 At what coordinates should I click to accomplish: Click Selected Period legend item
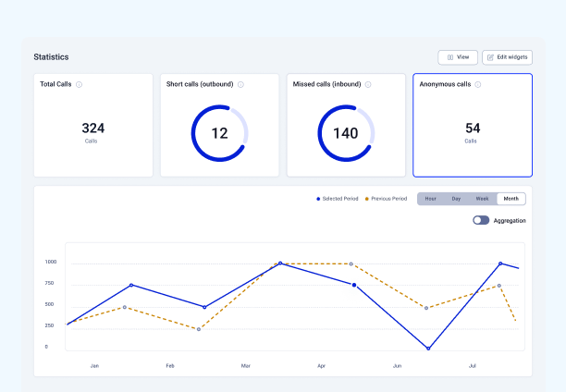coord(338,199)
